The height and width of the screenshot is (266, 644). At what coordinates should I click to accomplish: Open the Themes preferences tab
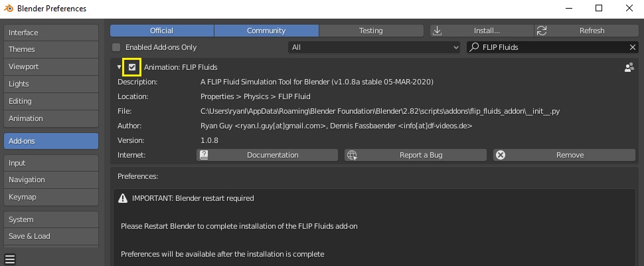51,49
